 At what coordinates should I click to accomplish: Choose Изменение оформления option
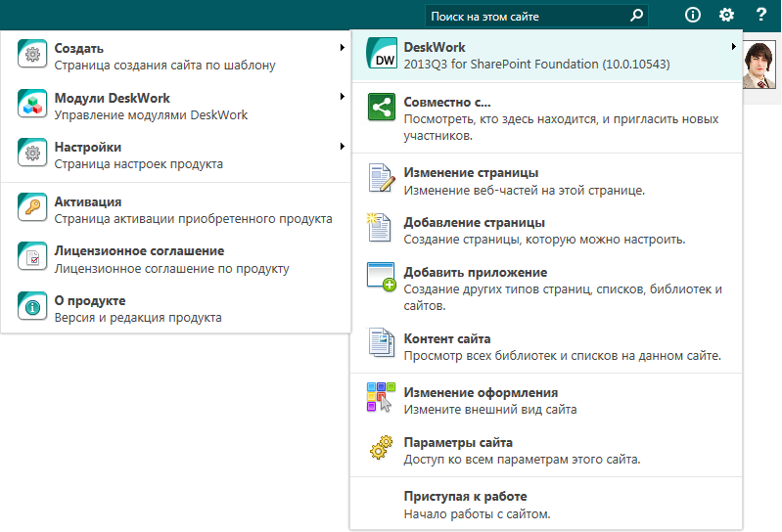[546, 400]
